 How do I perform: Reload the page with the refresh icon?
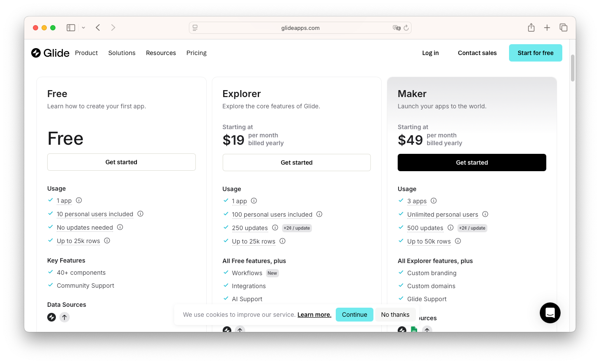(x=406, y=28)
